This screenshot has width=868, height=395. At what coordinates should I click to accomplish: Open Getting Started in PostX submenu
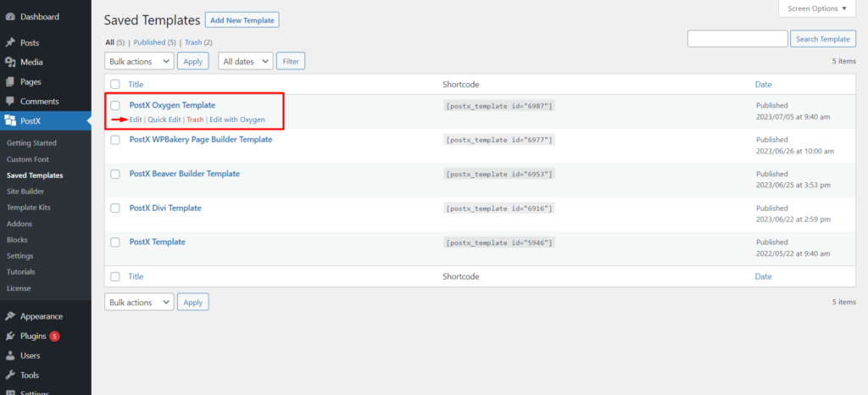(31, 142)
